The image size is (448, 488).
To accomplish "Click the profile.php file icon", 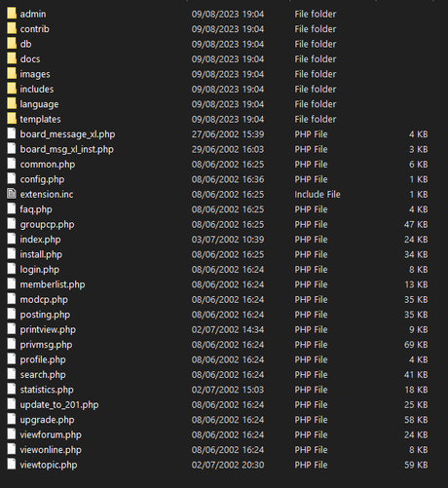I will (x=12, y=359).
